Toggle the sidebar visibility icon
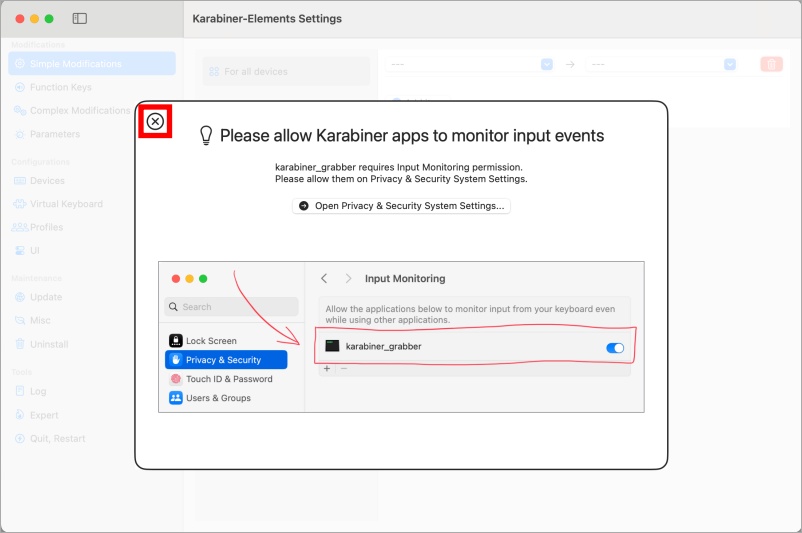 click(x=80, y=19)
